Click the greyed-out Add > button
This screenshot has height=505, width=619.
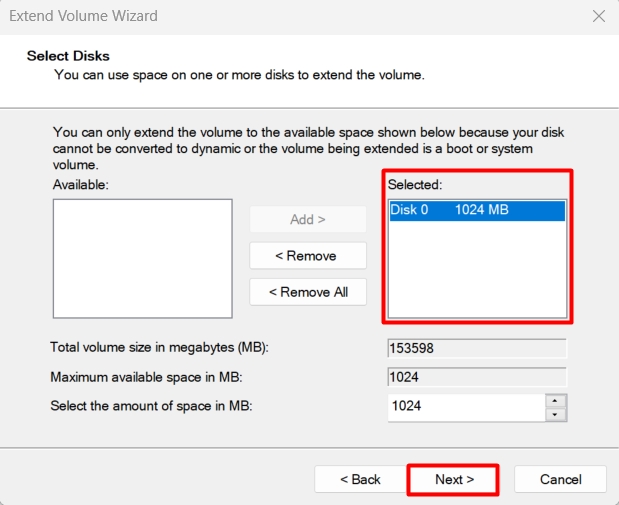tap(308, 219)
